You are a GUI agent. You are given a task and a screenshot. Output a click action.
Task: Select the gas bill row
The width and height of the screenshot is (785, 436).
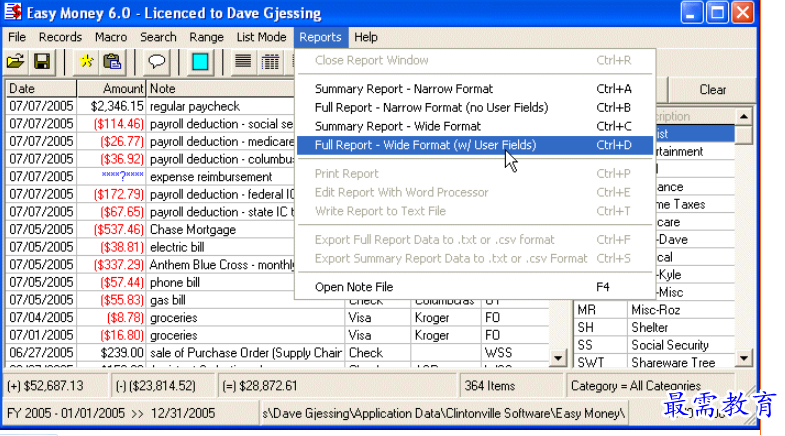(150, 300)
